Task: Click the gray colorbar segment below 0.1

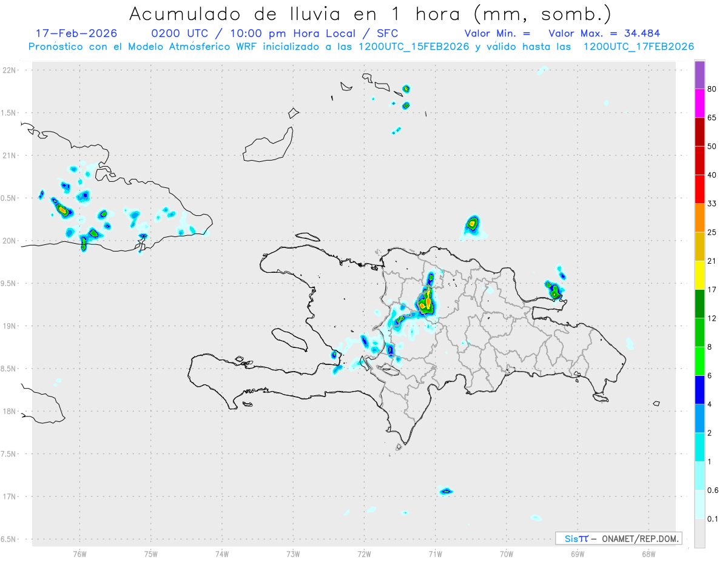Action: (x=699, y=533)
